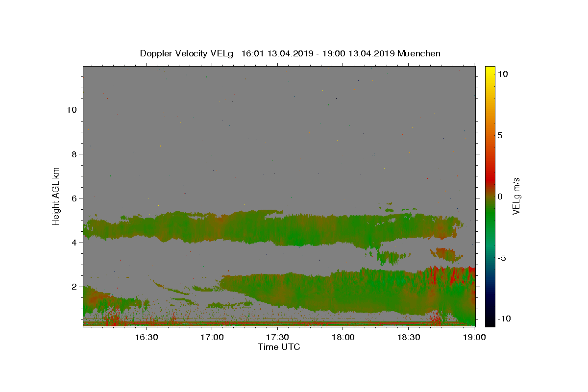
Task: Click the colorbar label 10 at the top
Action: pyautogui.click(x=503, y=73)
